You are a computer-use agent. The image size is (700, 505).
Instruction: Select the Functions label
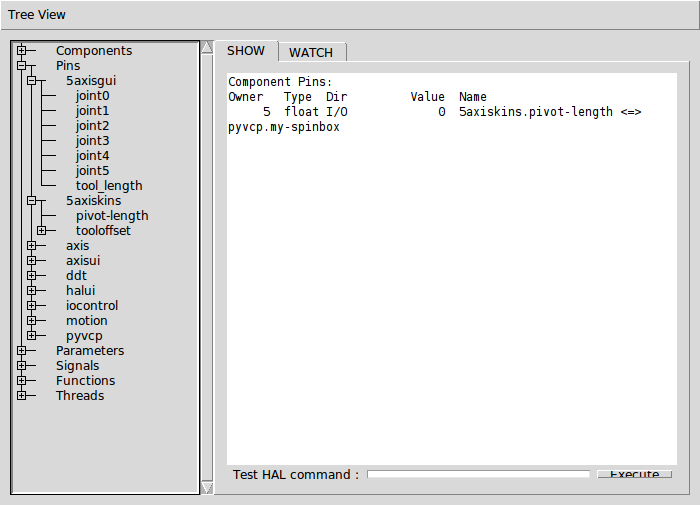(x=85, y=380)
